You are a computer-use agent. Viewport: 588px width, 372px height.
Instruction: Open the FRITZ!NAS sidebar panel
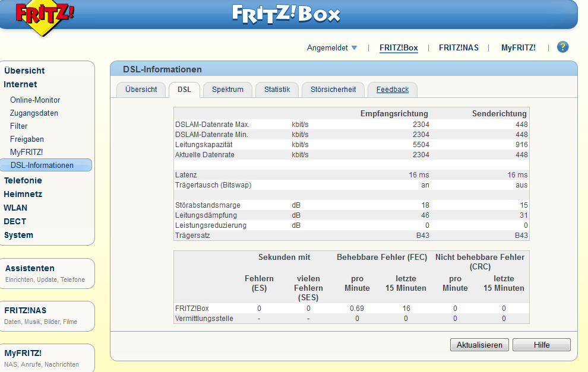pyautogui.click(x=47, y=316)
